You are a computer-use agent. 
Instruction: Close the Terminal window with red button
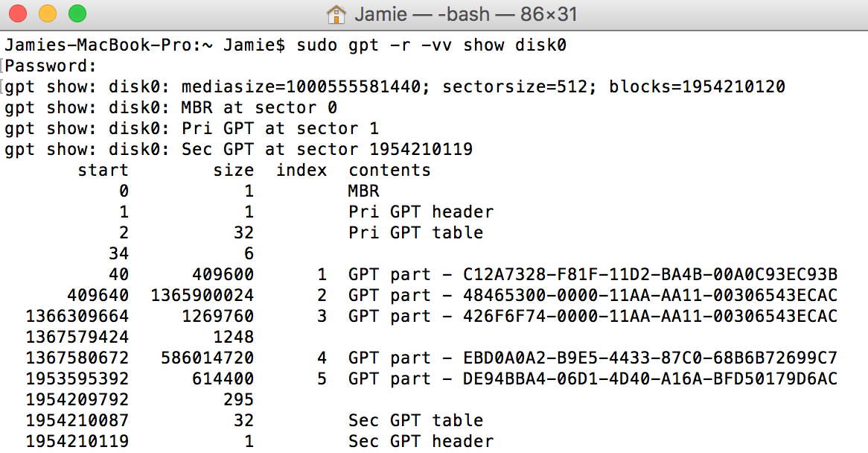click(x=19, y=13)
